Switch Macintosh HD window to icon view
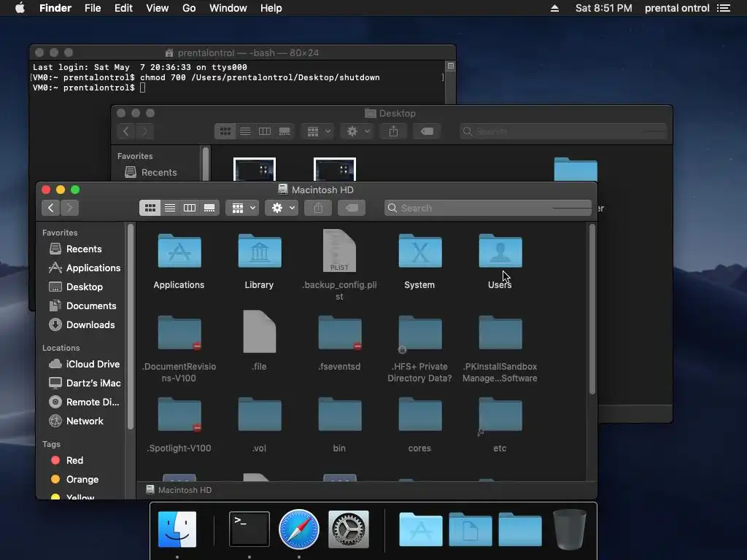The image size is (747, 560). 150,208
